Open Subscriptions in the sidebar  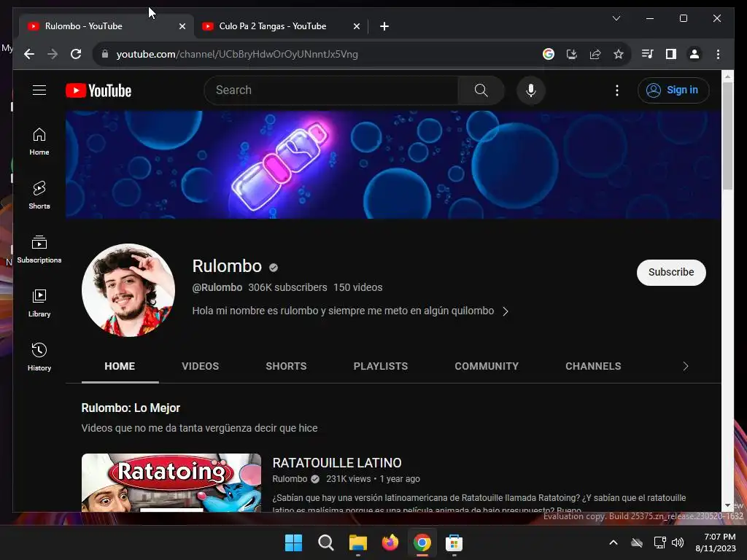point(39,249)
